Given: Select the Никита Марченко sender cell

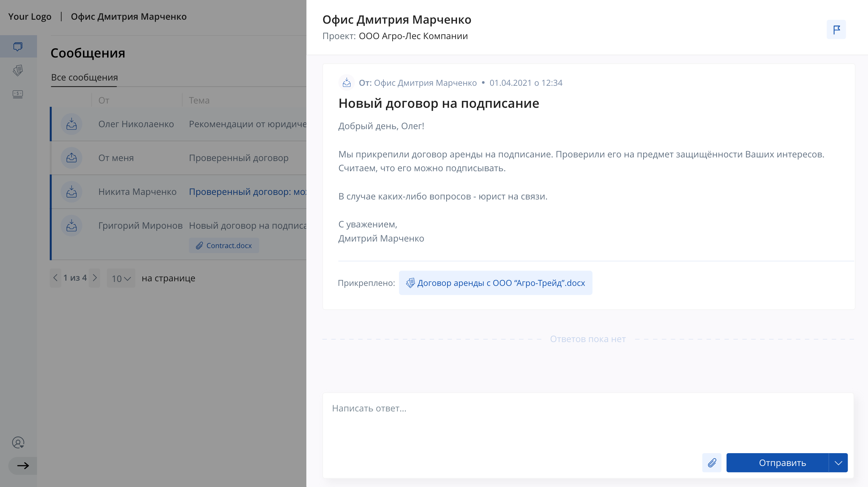Looking at the screenshot, I should tap(138, 192).
